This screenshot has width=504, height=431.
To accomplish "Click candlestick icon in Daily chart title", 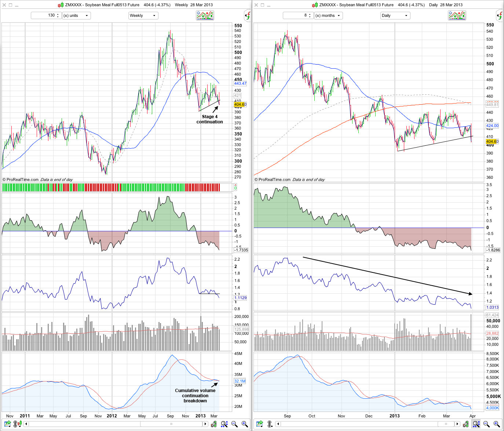I will [315, 5].
